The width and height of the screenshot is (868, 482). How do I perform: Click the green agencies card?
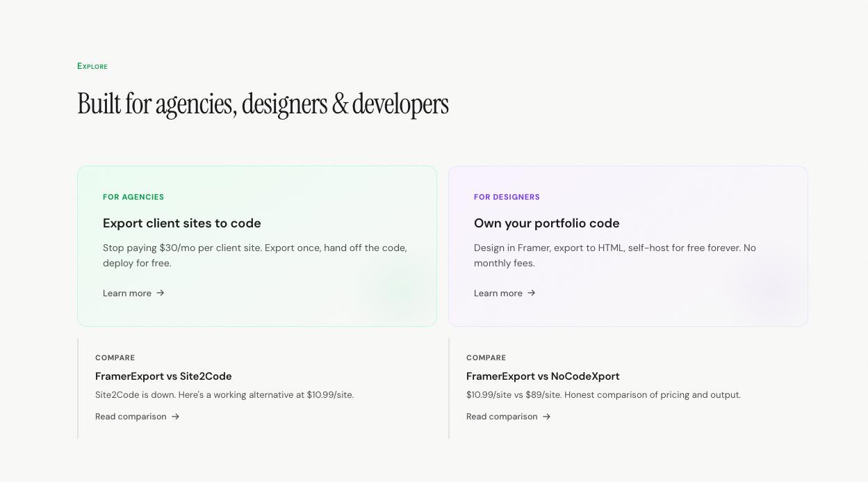pyautogui.click(x=257, y=246)
